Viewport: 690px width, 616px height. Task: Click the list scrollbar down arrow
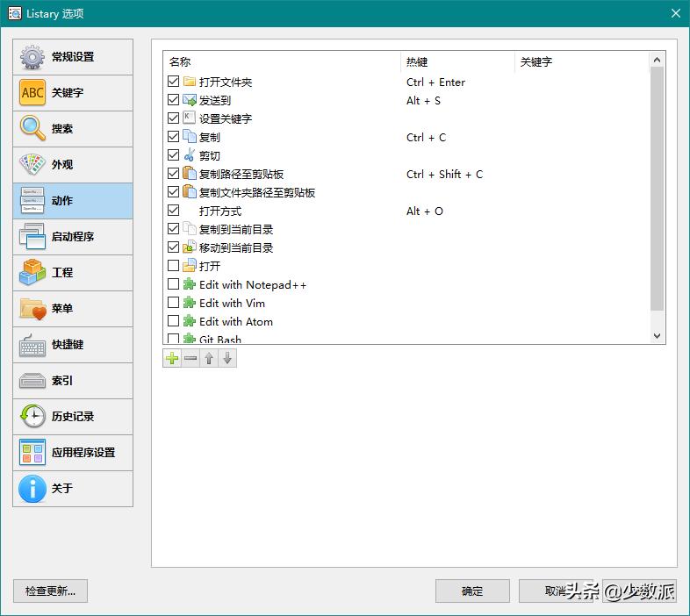pyautogui.click(x=657, y=336)
